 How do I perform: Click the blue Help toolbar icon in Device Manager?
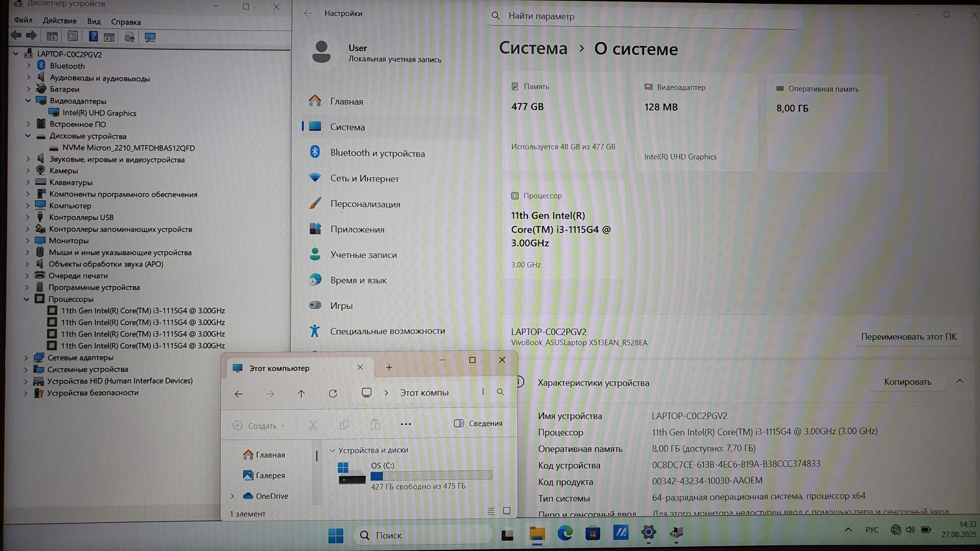click(93, 36)
